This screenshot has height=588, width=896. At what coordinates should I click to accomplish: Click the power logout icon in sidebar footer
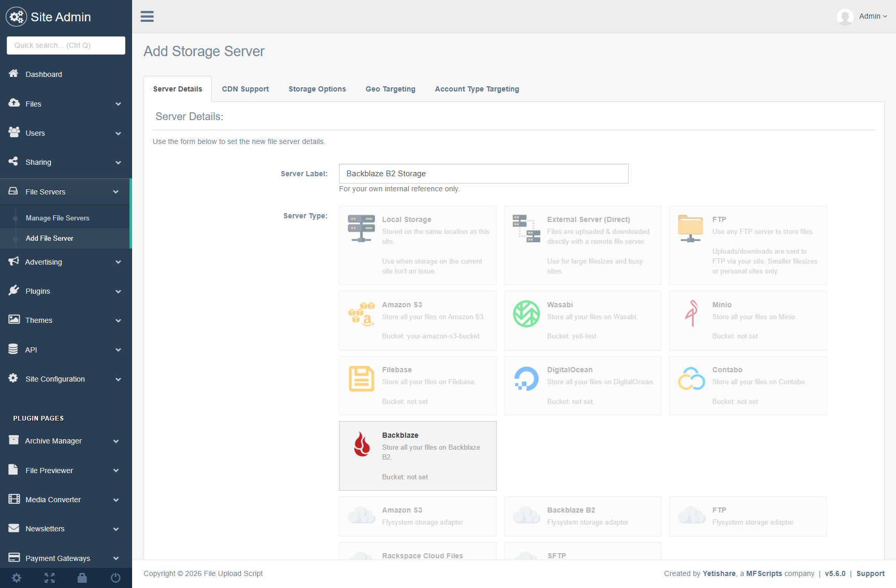coord(115,578)
